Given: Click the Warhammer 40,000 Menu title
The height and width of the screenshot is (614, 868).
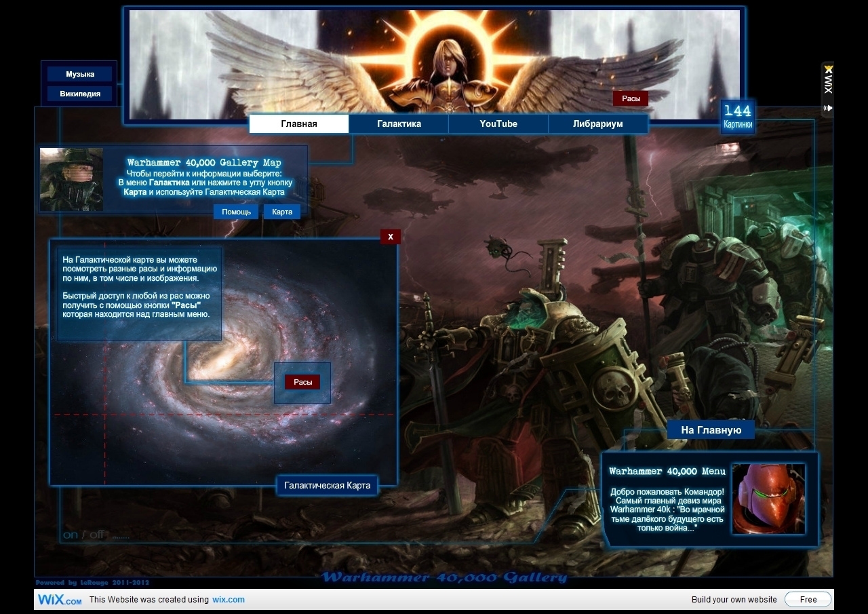Looking at the screenshot, I should coord(667,471).
